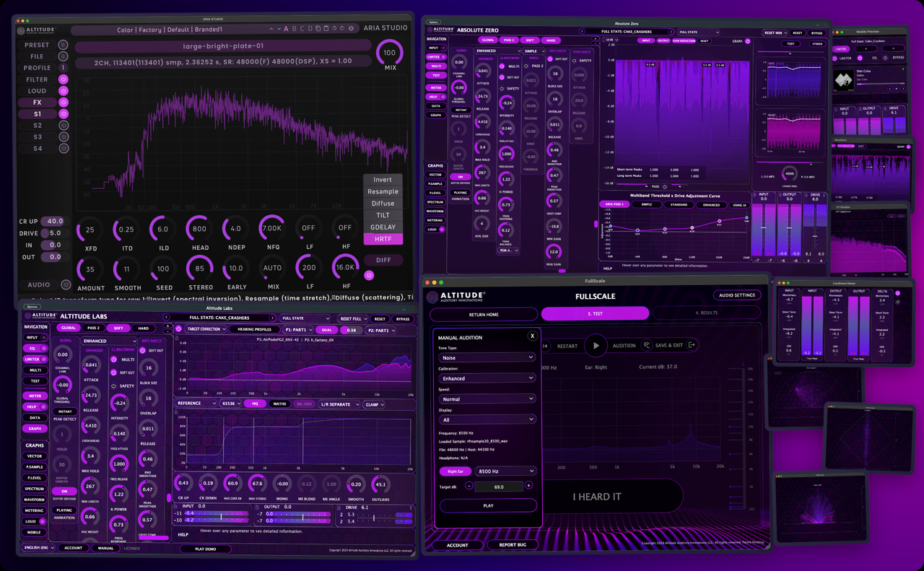This screenshot has height=571, width=924.
Task: Switch to the PASS 2 tab in Altitude Labs
Action: [x=94, y=328]
